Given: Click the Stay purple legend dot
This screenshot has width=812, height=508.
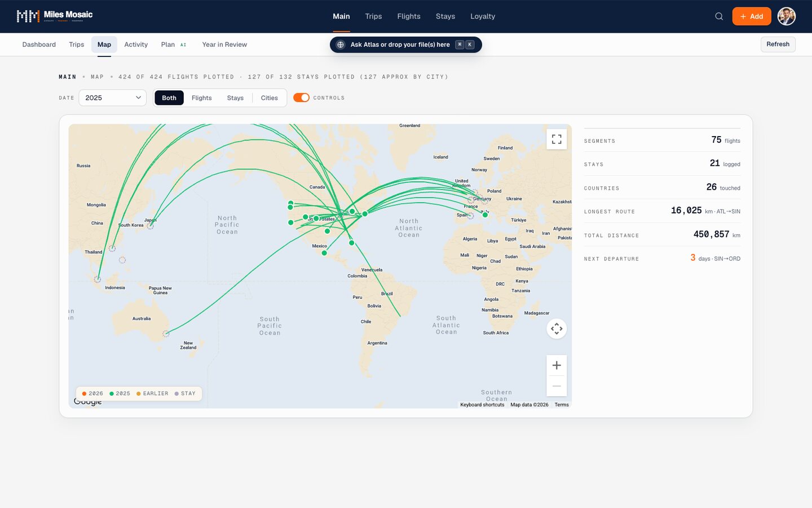Looking at the screenshot, I should coord(176,393).
